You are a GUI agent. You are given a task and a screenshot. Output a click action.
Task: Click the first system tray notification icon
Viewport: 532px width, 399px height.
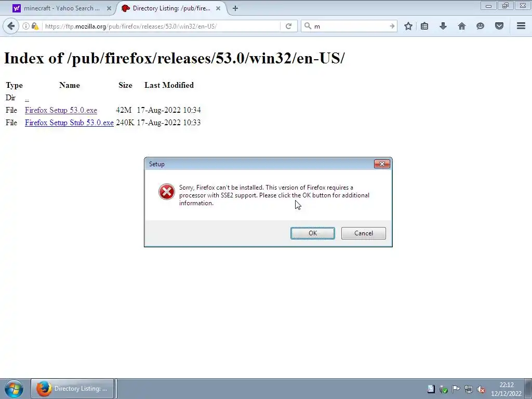(x=431, y=389)
